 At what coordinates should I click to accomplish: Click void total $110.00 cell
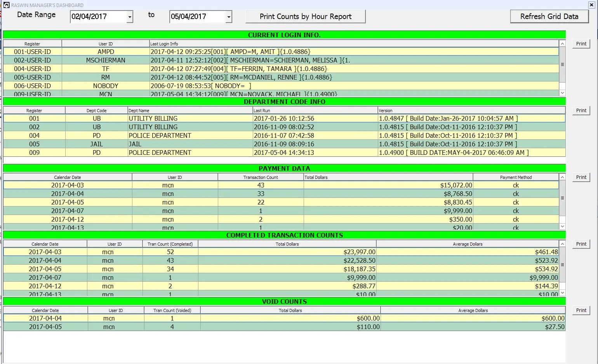[290, 327]
